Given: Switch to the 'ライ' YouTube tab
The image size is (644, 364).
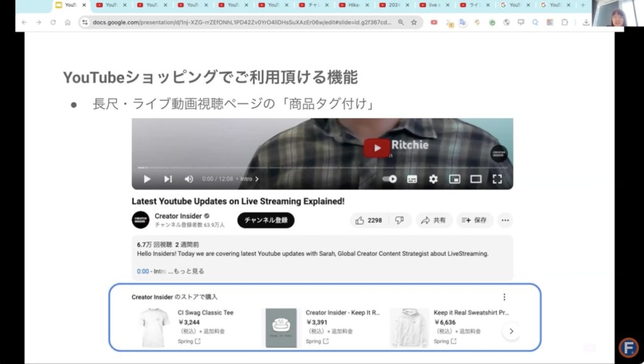Looking at the screenshot, I should (x=475, y=5).
